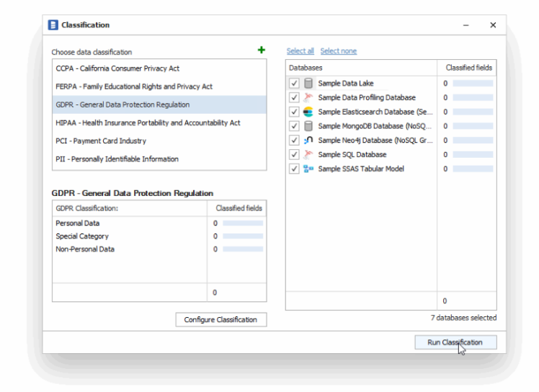Uncheck the Sample Data Lake checkbox

(x=294, y=84)
